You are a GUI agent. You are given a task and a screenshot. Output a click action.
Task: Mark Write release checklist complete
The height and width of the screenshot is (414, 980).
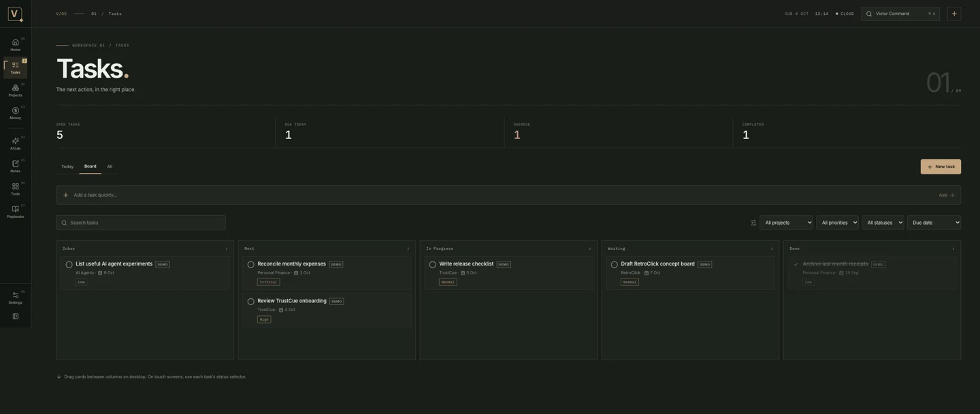click(x=432, y=264)
